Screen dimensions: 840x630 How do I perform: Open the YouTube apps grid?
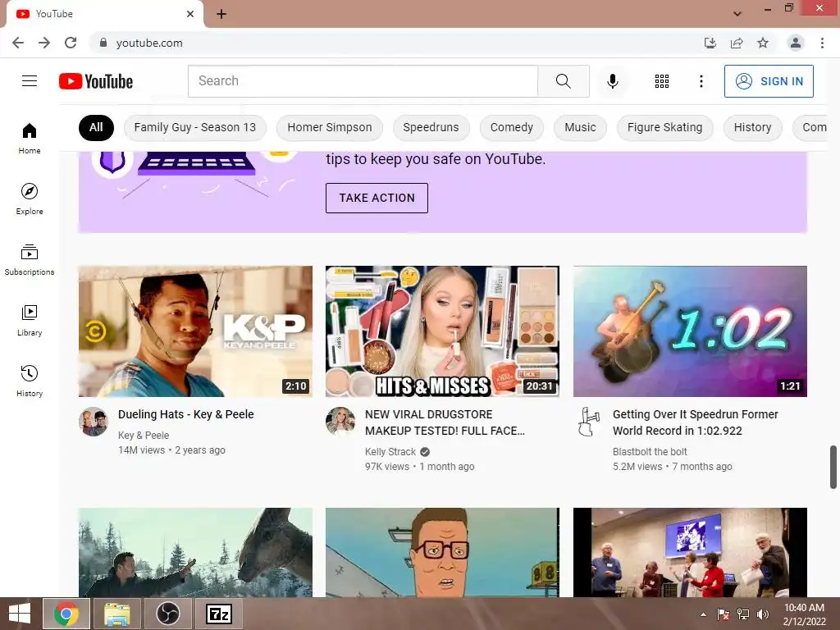point(662,81)
